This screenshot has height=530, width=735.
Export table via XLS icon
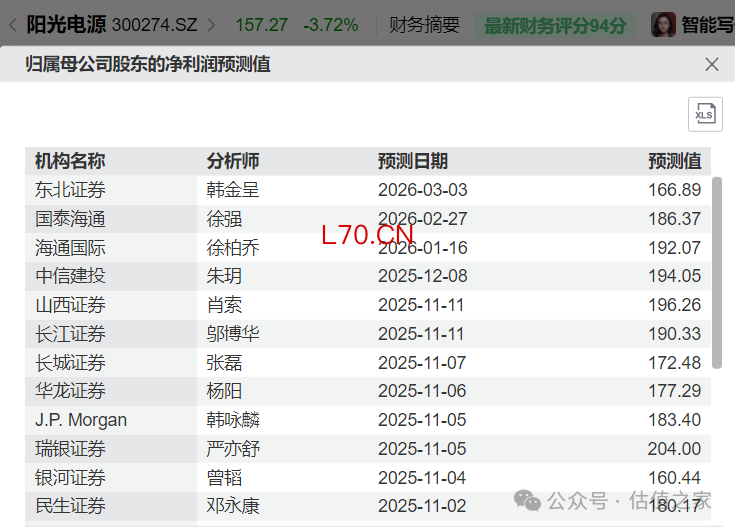coord(705,114)
